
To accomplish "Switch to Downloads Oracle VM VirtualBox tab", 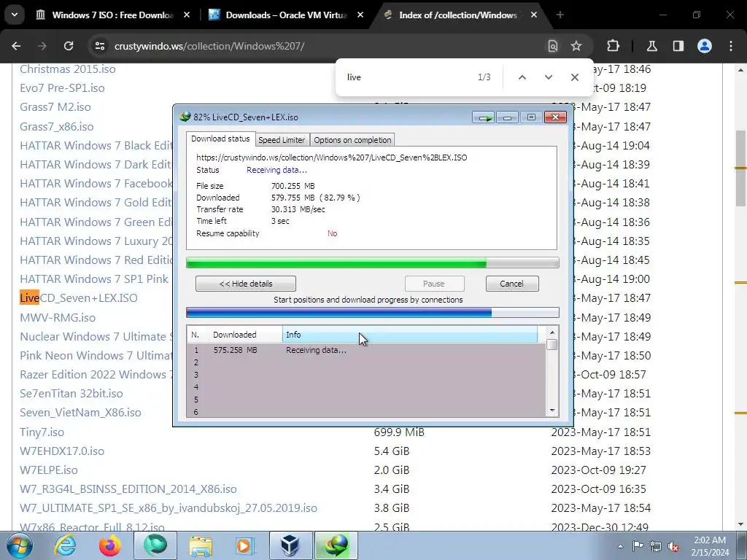I will pyautogui.click(x=286, y=15).
